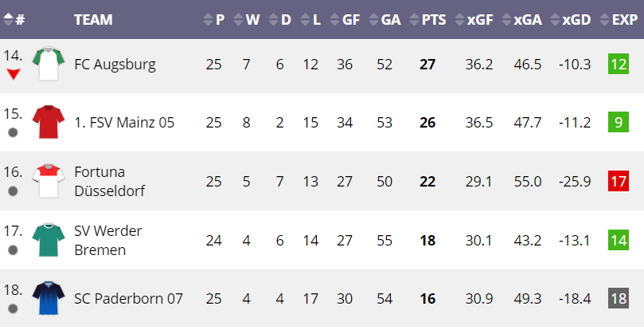
Task: Open SC Paderborn 07 team link
Action: 128,299
